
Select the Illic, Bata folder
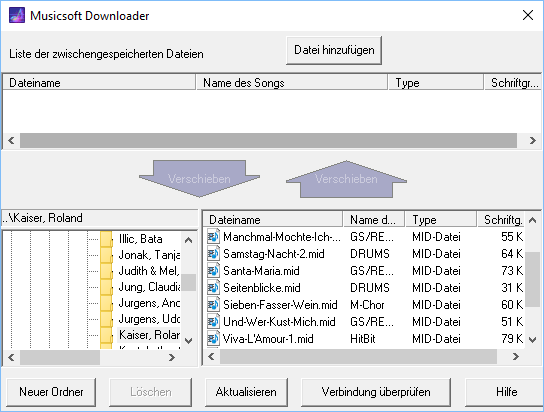(x=141, y=239)
